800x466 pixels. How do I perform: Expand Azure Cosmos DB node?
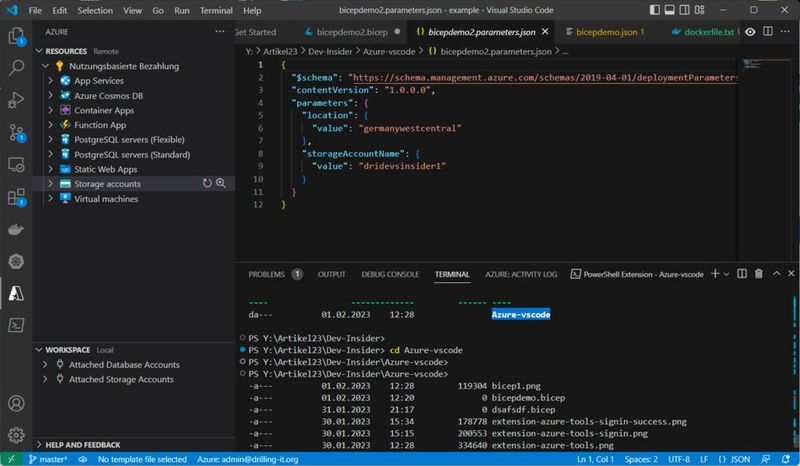(51, 95)
